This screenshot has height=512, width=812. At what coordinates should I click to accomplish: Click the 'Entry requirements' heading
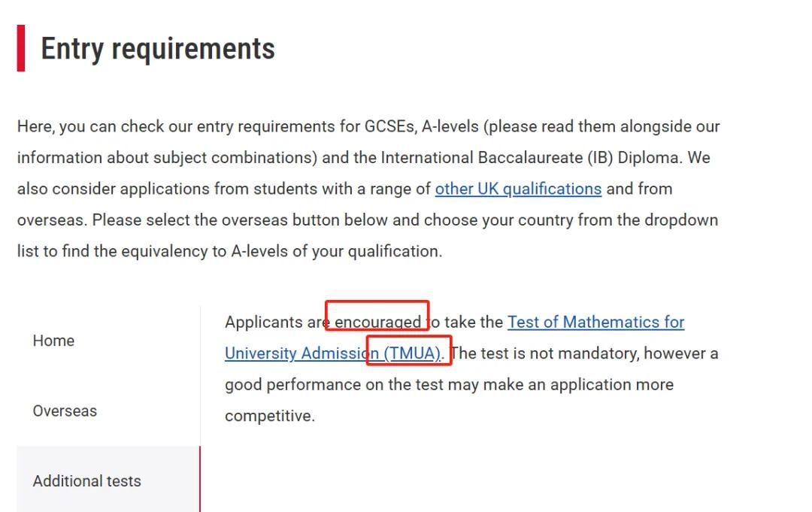tap(158, 49)
